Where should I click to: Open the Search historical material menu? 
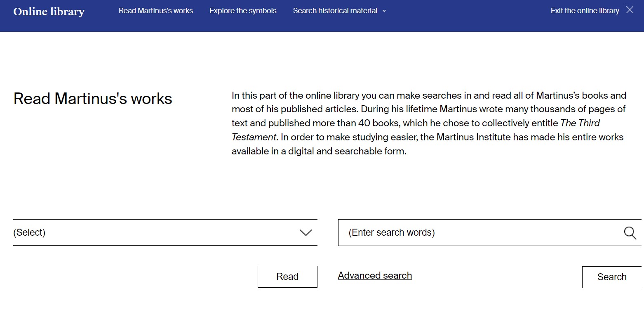335,11
